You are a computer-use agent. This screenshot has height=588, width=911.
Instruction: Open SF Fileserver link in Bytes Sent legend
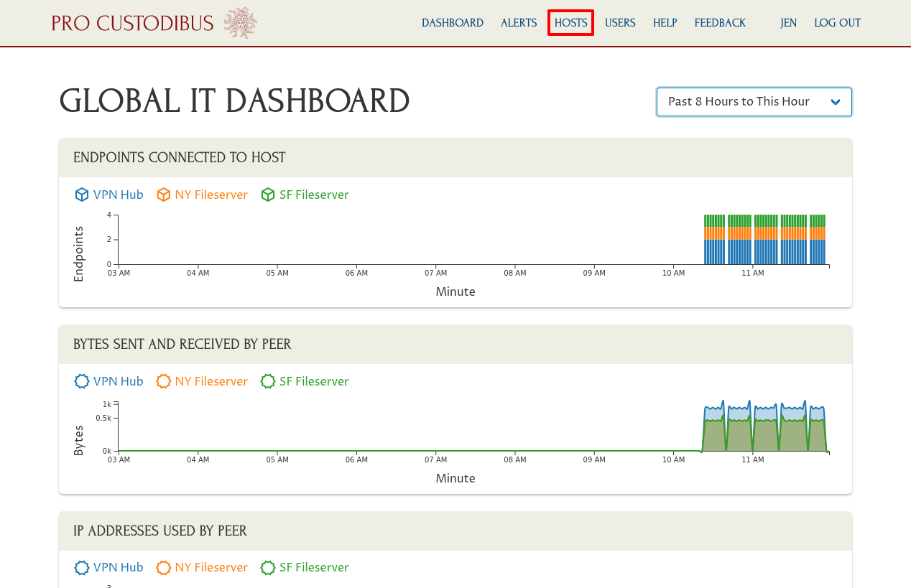click(x=314, y=381)
